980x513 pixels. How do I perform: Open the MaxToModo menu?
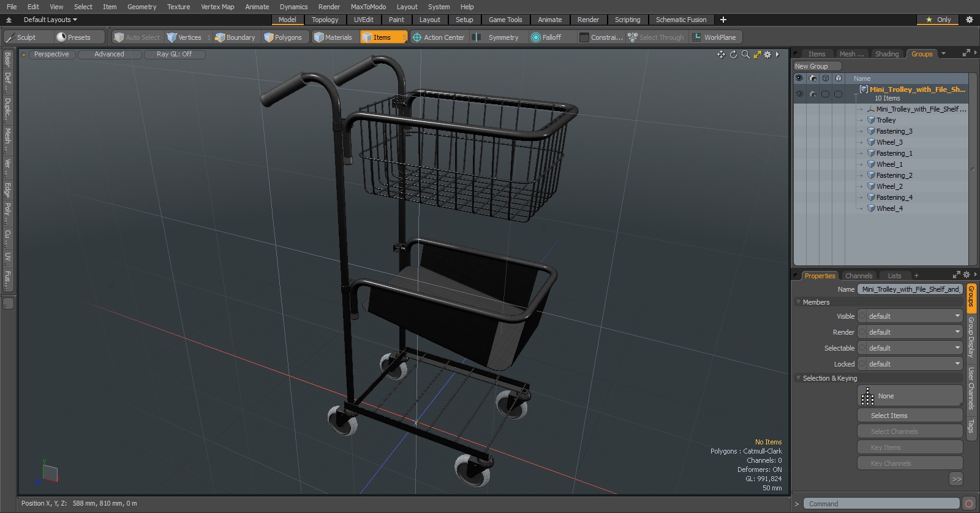coord(368,7)
